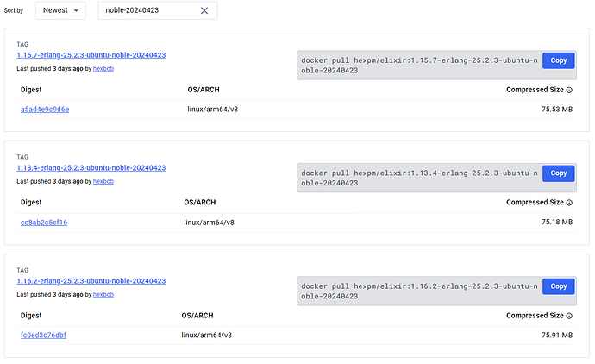Select the 1.16.2 docker pull command text
Screen dimensions: 595x364
coord(418,291)
